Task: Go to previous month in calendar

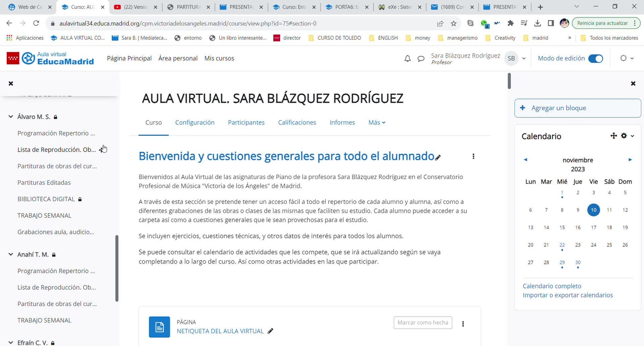Action: pos(526,160)
